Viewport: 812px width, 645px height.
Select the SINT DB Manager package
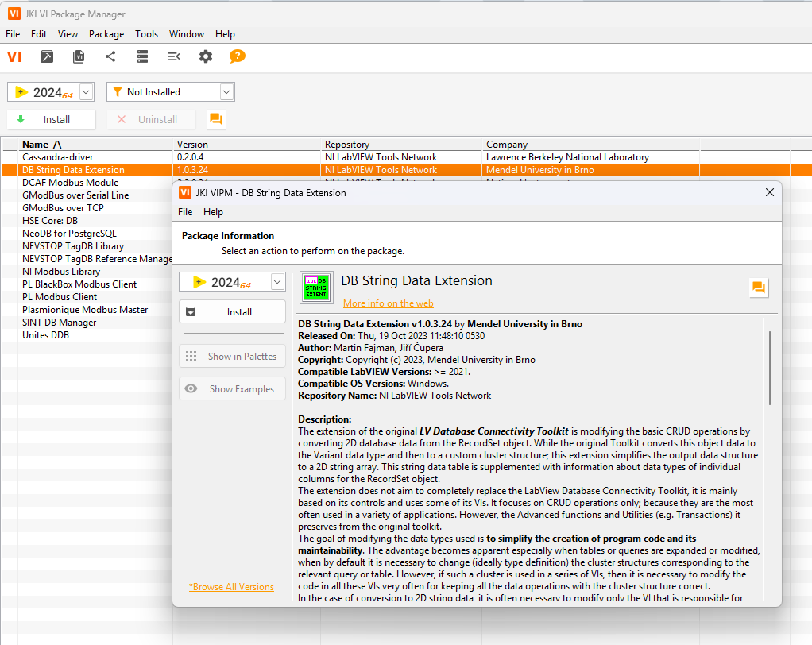[59, 322]
